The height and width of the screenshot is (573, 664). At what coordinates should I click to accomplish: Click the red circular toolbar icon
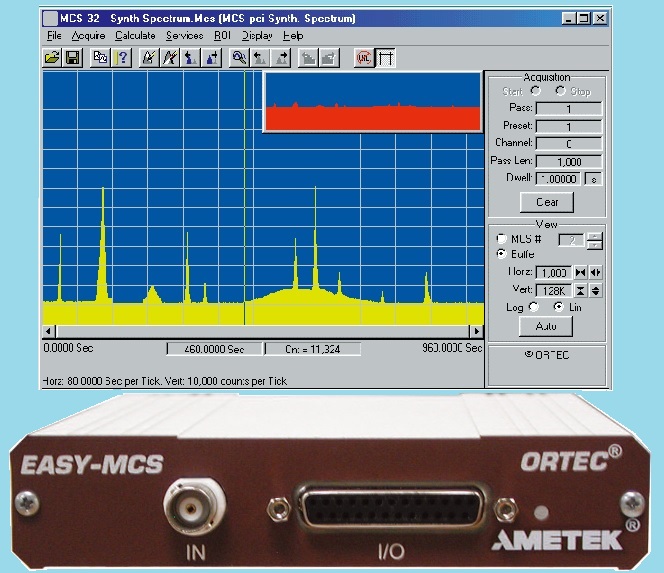364,58
